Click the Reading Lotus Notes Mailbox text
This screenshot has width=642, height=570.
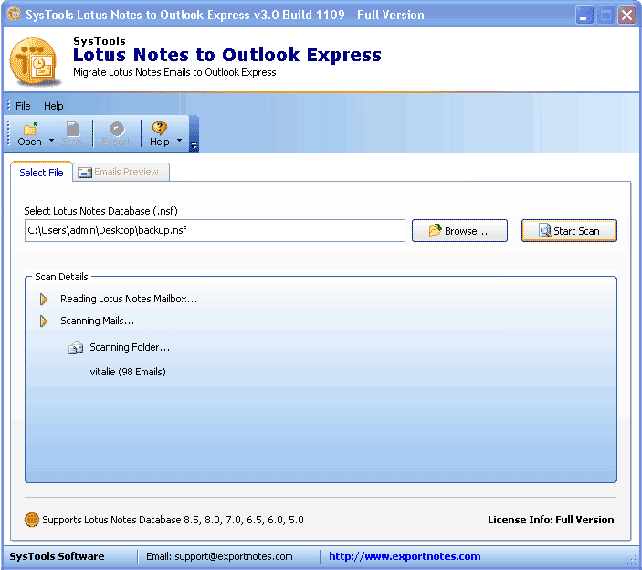click(129, 299)
